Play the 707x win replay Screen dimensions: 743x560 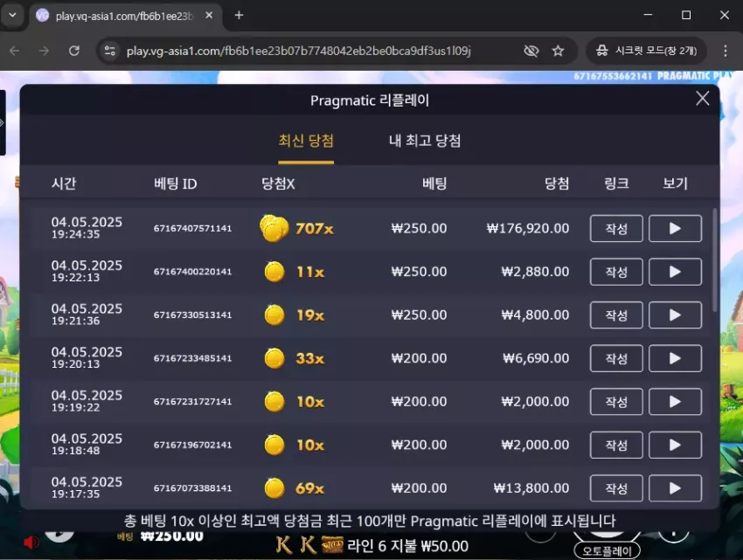[x=675, y=228]
